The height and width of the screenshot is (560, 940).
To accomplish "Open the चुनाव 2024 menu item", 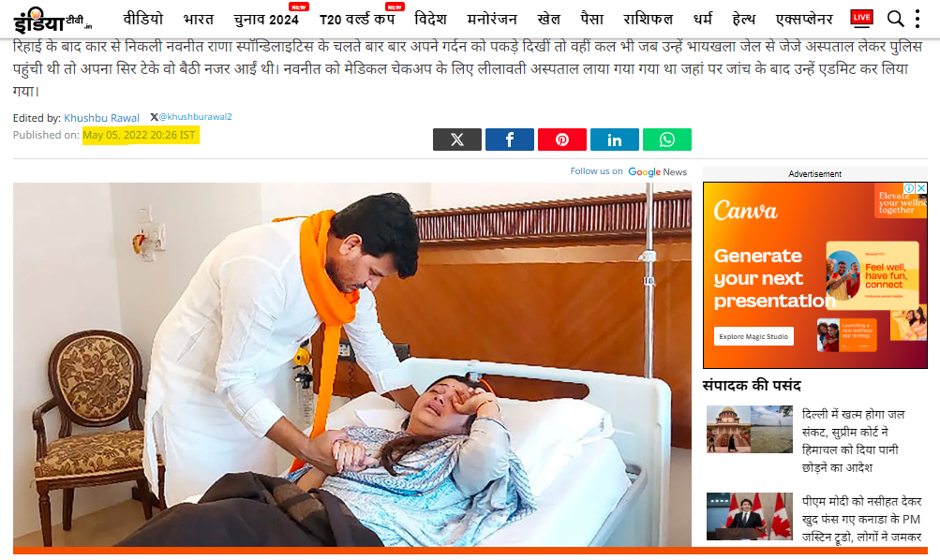I will pos(266,20).
